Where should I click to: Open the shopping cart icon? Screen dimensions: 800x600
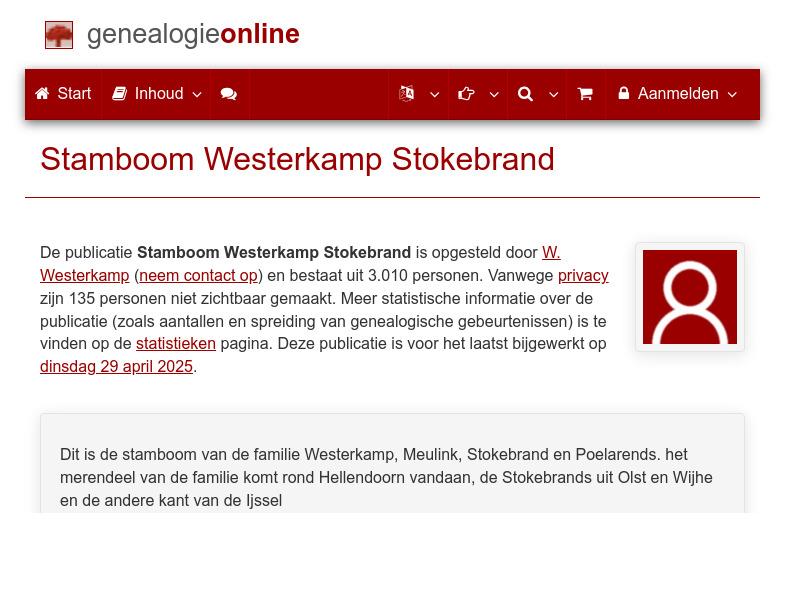[585, 93]
